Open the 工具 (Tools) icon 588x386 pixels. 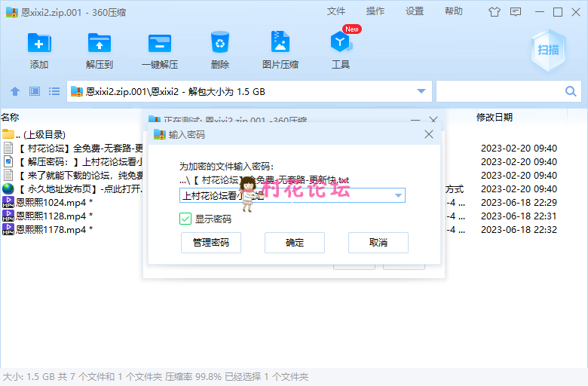[341, 42]
